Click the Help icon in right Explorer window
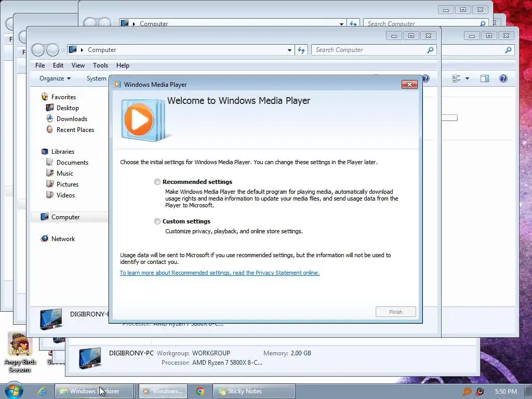532x399 pixels. (503, 79)
